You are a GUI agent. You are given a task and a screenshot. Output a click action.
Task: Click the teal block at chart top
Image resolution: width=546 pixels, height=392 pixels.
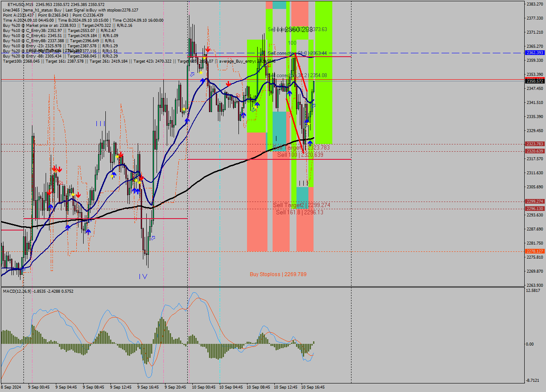click(279, 5)
